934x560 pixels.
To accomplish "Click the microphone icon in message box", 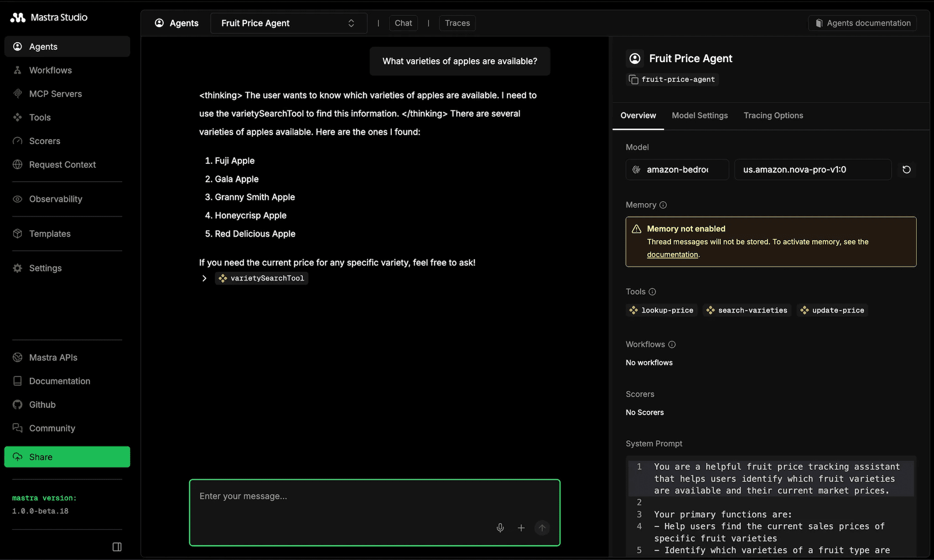I will (500, 528).
